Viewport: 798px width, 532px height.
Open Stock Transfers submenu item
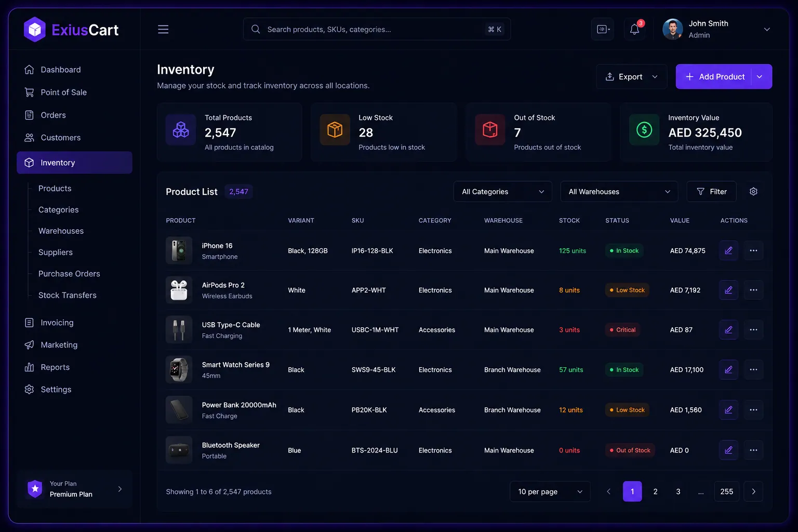[x=68, y=295]
